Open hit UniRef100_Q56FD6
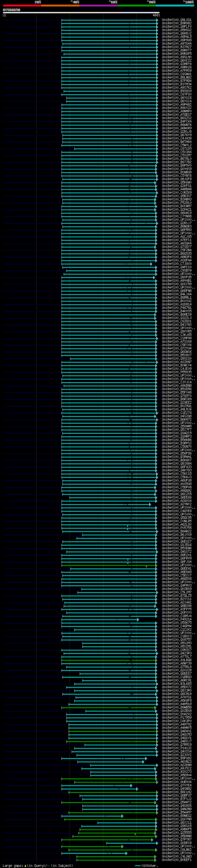 coord(177,453)
